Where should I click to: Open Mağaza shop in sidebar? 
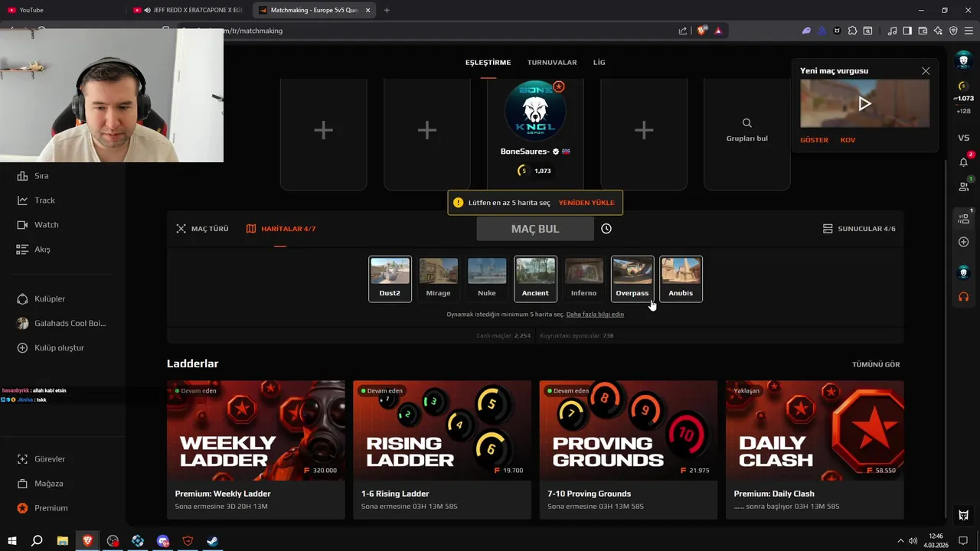tap(40, 484)
